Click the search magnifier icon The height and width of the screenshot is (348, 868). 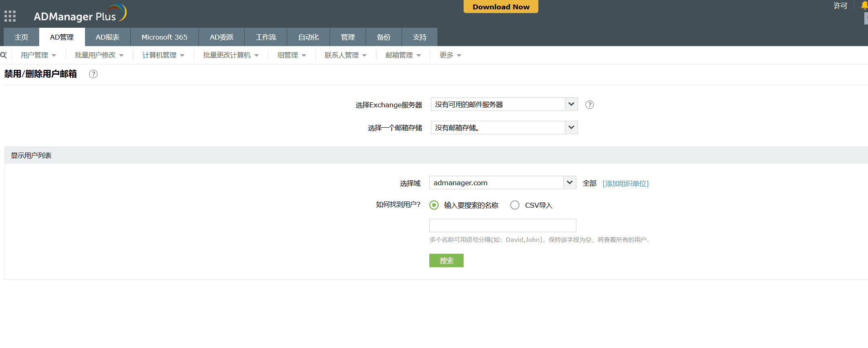pyautogui.click(x=4, y=55)
